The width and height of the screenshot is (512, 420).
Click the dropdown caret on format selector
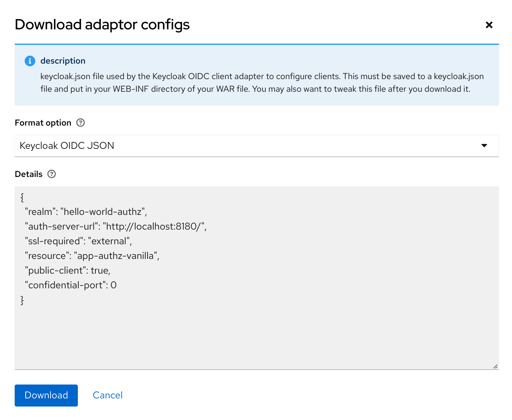coord(484,146)
